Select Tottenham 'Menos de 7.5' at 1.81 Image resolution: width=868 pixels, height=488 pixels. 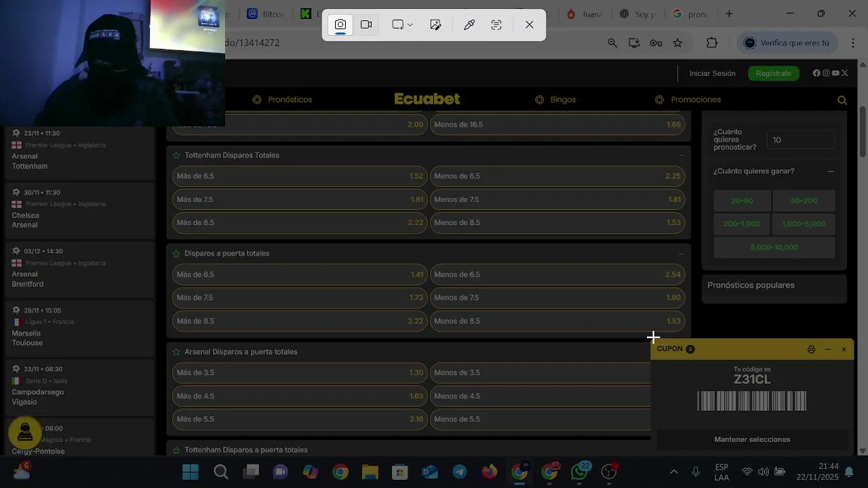coord(557,200)
